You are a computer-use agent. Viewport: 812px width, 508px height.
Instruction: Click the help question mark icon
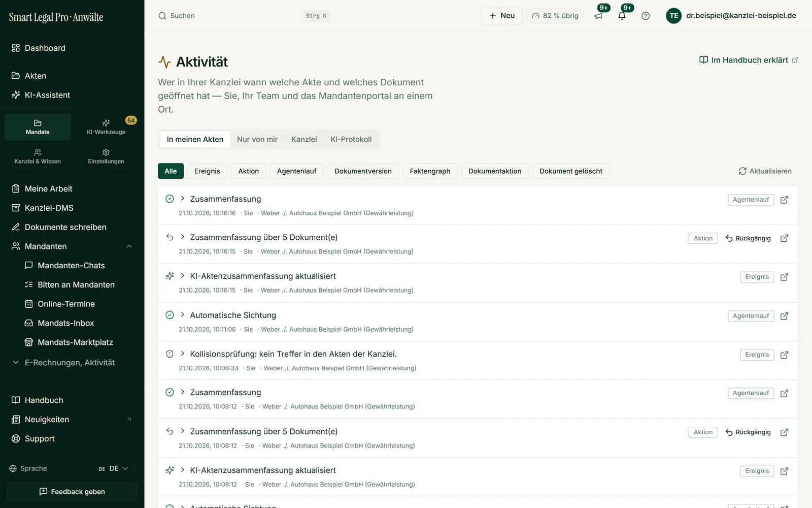(646, 16)
